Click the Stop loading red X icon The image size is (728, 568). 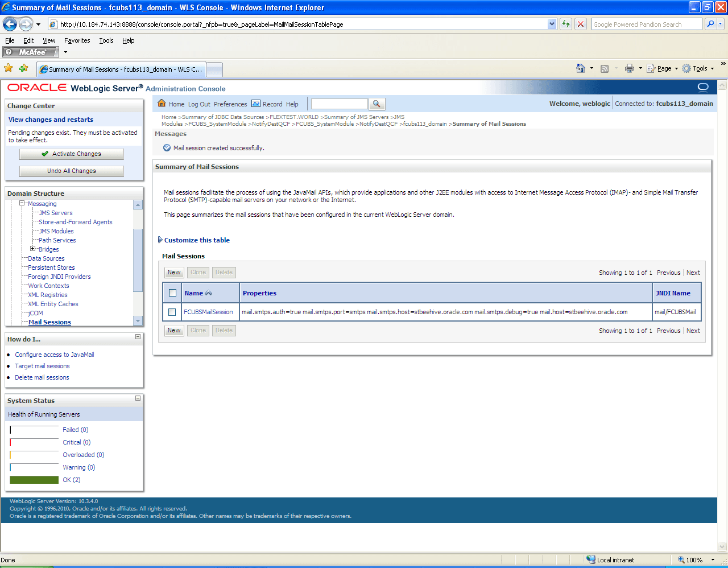click(x=581, y=24)
